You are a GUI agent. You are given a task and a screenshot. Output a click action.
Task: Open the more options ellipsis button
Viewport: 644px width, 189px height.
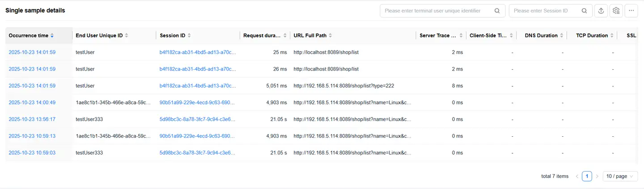[x=631, y=11]
